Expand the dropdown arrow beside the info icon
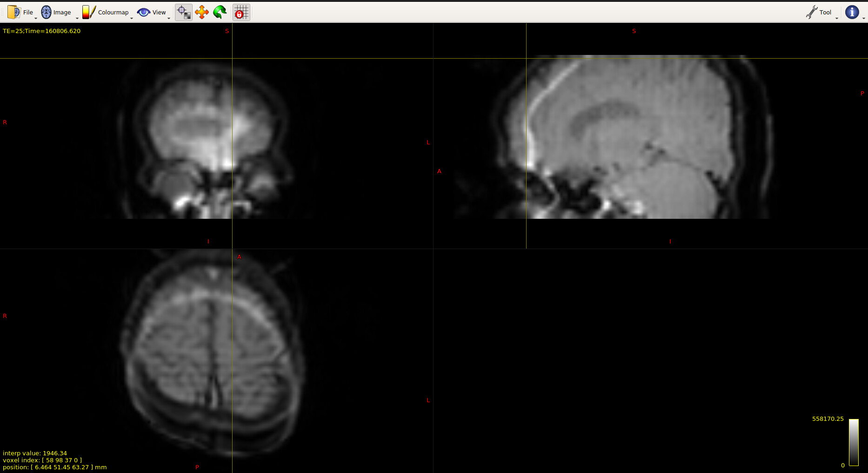 coord(864,18)
